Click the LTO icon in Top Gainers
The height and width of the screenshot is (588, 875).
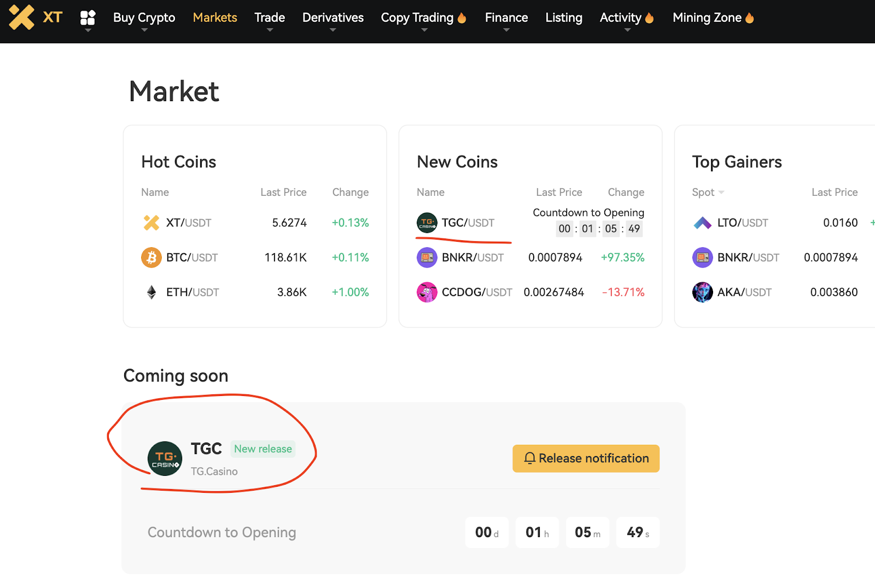click(x=703, y=223)
